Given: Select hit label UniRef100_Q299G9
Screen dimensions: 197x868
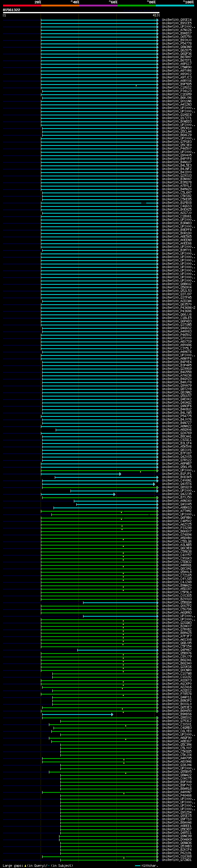Looking at the screenshot, I should coord(177,369).
